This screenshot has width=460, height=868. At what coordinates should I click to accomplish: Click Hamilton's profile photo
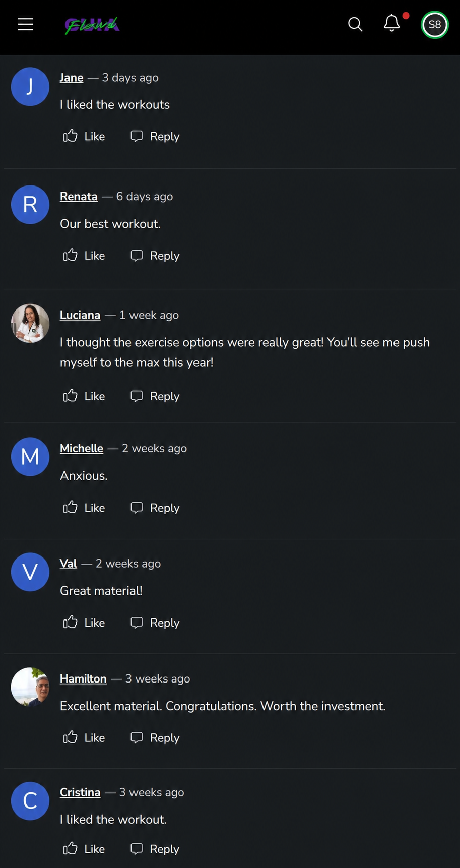[x=30, y=687]
